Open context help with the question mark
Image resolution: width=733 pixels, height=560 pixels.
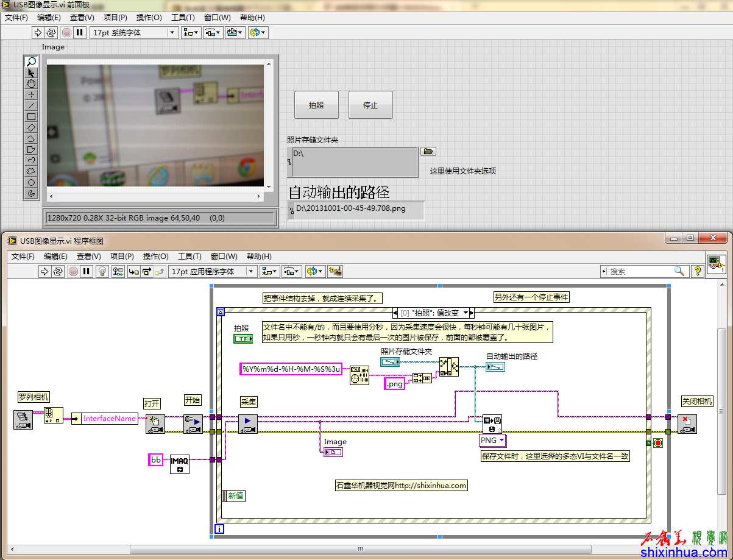698,271
